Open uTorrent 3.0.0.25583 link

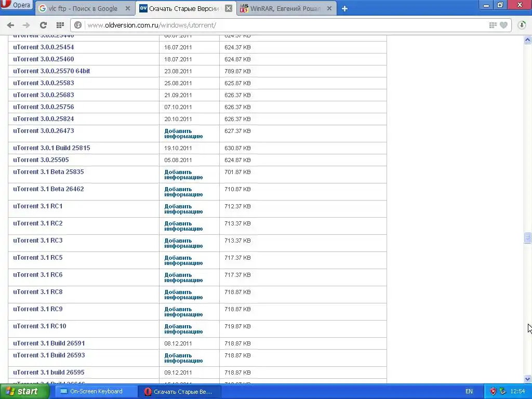tap(44, 83)
